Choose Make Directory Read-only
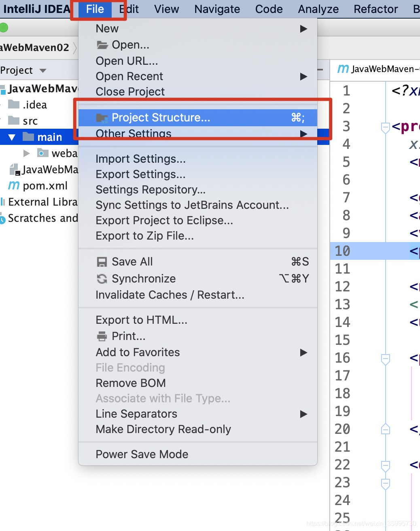The height and width of the screenshot is (531, 420). coord(197,429)
